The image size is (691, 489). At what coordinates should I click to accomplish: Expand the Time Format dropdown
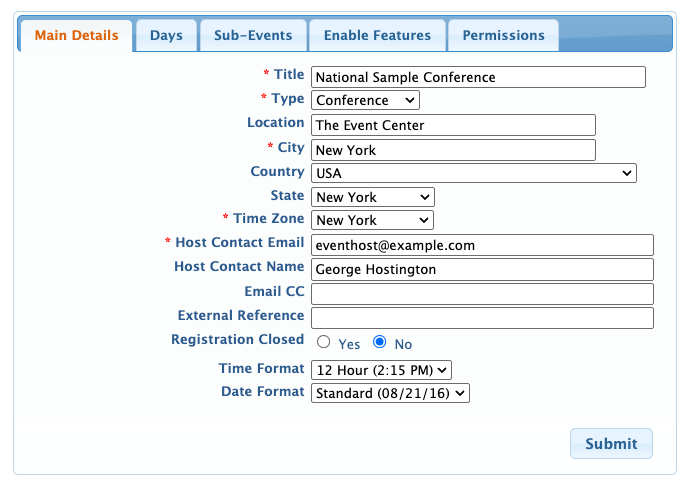pyautogui.click(x=381, y=370)
